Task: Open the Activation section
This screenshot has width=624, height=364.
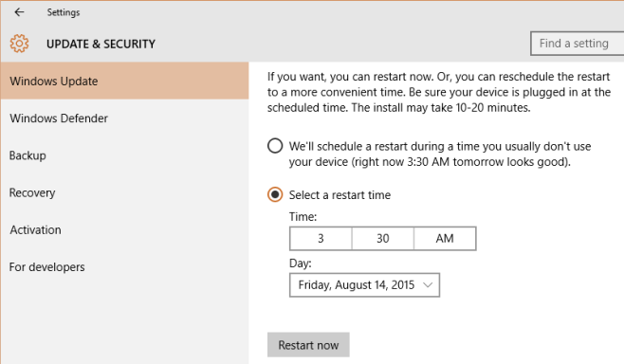Action: click(x=125, y=229)
